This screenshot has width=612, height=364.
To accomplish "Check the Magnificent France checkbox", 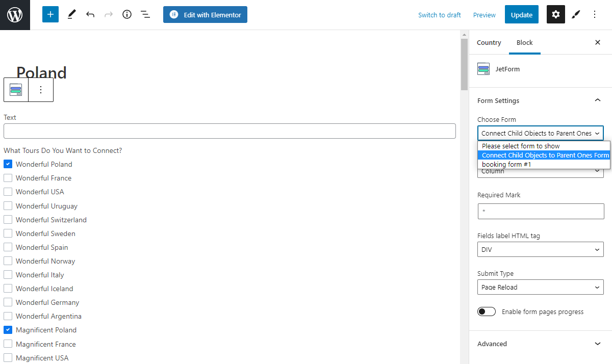I will click(x=8, y=344).
